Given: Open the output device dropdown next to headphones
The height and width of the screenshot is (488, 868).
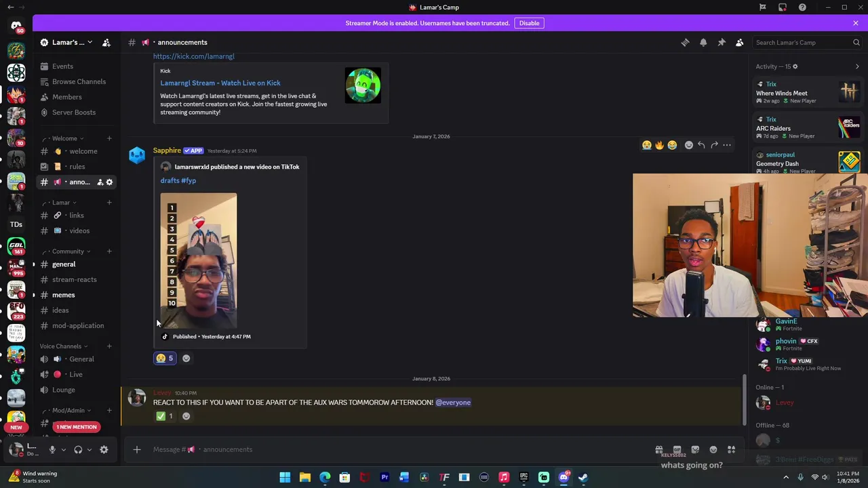Looking at the screenshot, I should click(x=89, y=450).
